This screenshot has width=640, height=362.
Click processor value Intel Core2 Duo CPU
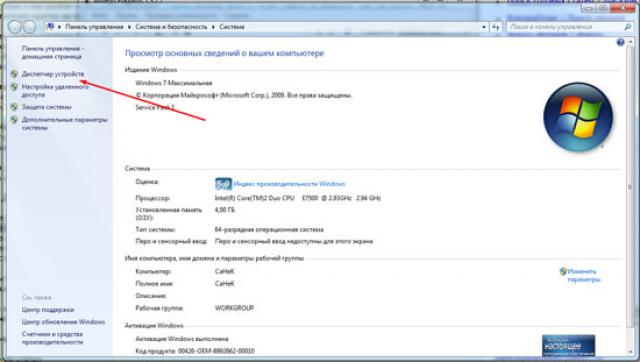[298, 198]
